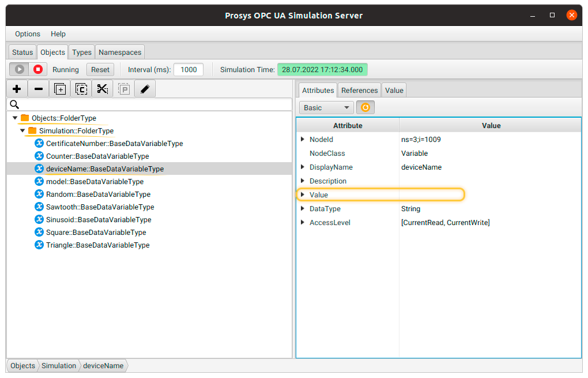Viewport: 588px width, 378px height.
Task: Click the Interval milliseconds input field
Action: [189, 69]
